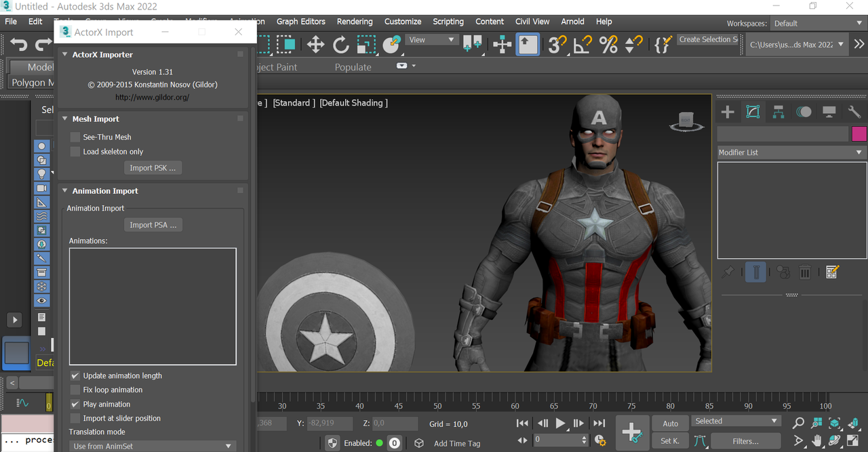
Task: Uncheck Play animation checkbox
Action: (75, 404)
